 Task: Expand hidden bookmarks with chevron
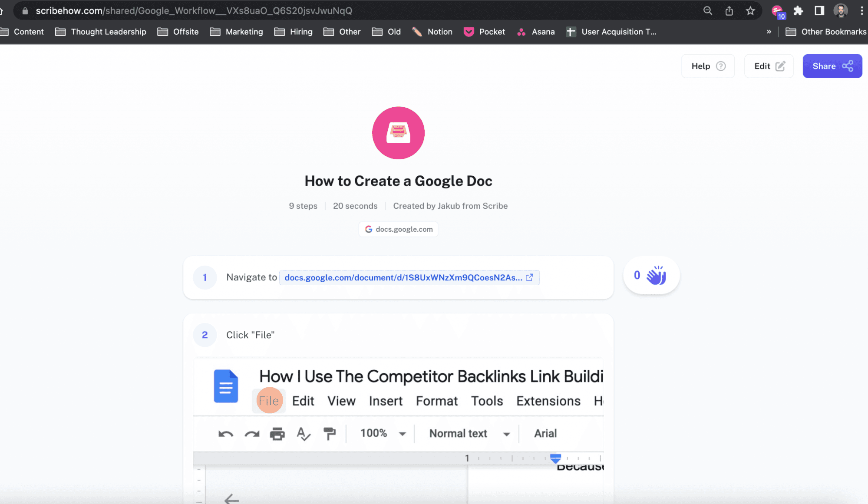coord(769,32)
